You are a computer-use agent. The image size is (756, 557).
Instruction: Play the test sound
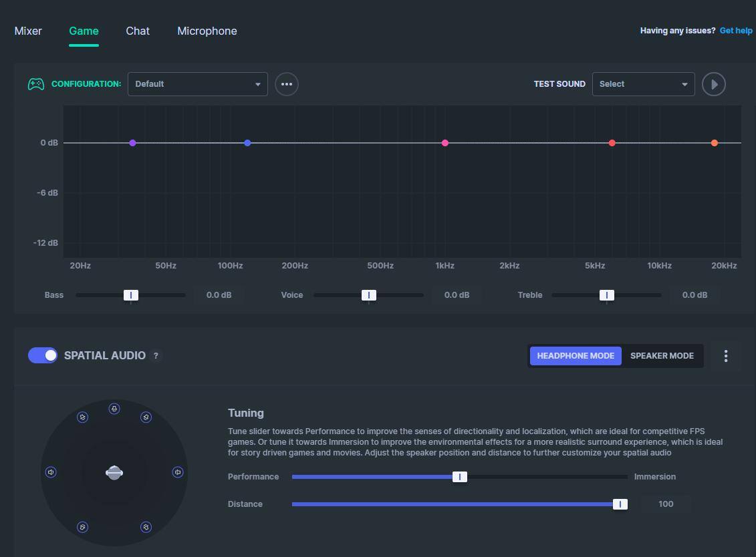click(714, 84)
